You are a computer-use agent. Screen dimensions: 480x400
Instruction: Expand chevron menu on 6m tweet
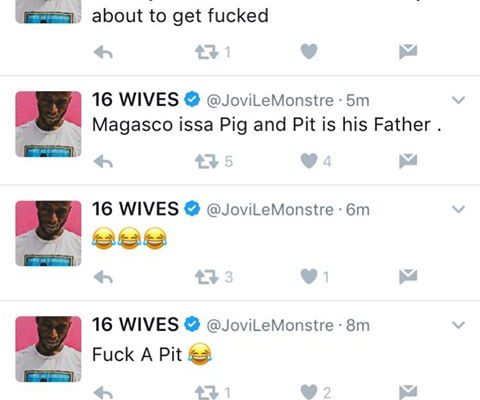tap(459, 209)
